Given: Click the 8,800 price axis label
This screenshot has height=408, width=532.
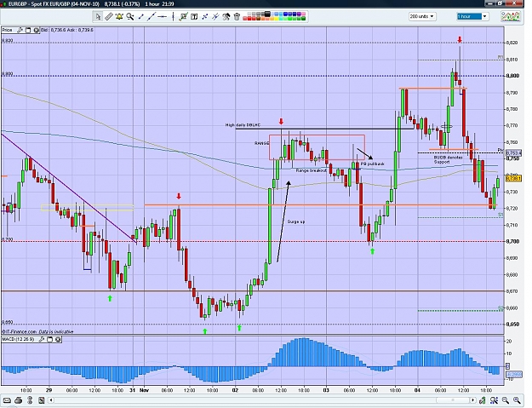Looking at the screenshot, I should point(512,76).
